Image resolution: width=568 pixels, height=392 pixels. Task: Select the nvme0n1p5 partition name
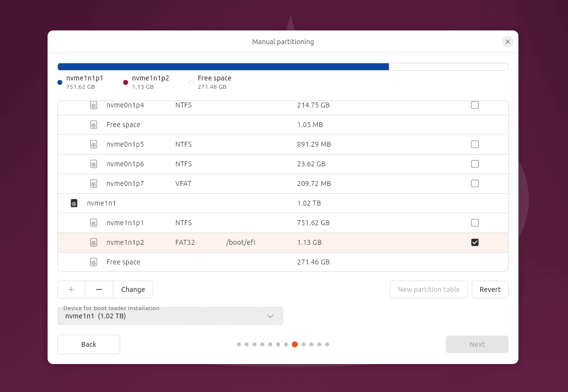tap(126, 144)
